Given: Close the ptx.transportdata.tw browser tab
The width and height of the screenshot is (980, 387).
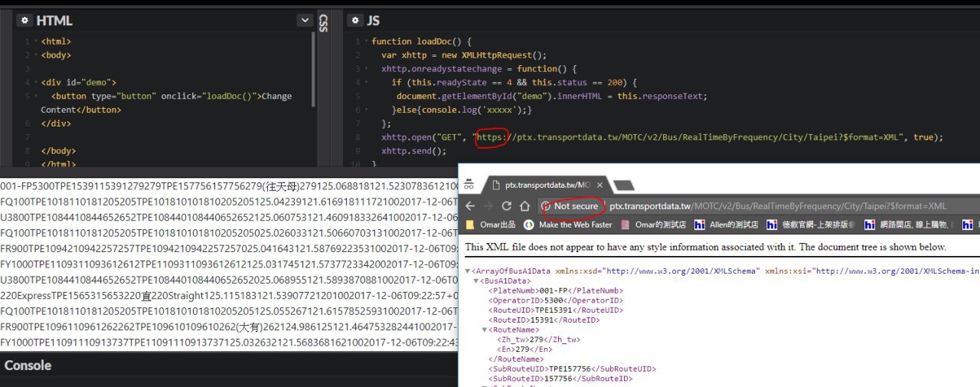Looking at the screenshot, I should point(599,185).
